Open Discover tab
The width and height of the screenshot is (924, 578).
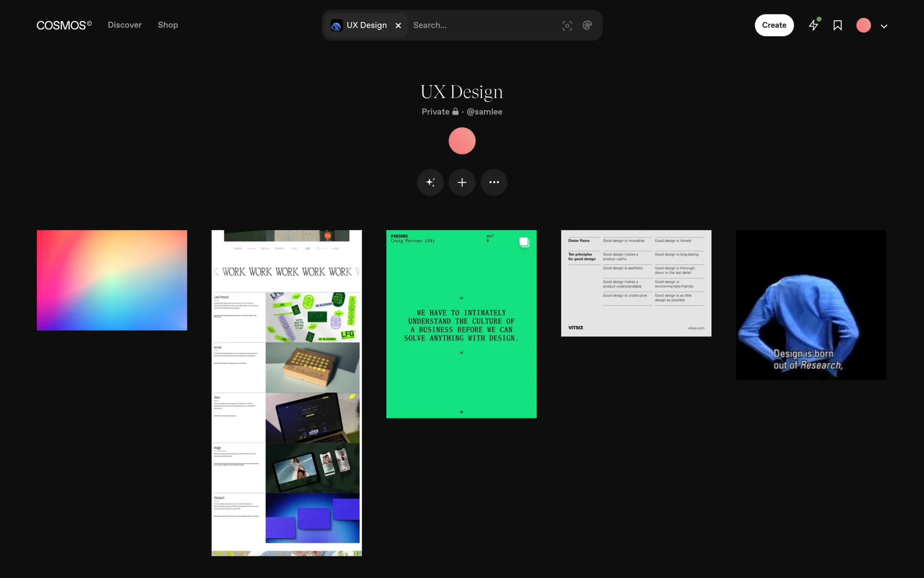pos(125,25)
